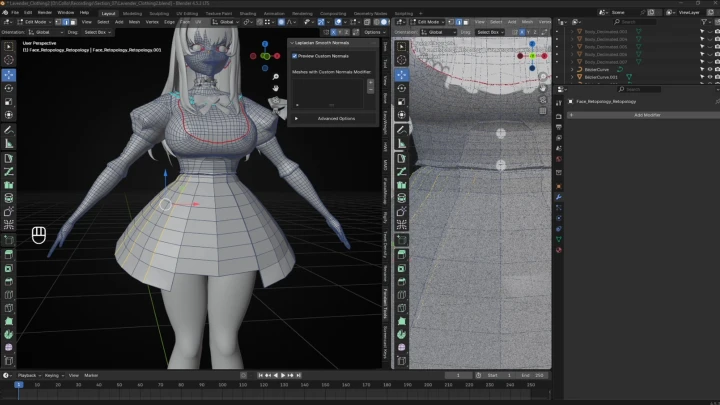Open the Modifiers wrench tab in Properties
Viewport: 720px width, 405px height.
pyautogui.click(x=559, y=197)
